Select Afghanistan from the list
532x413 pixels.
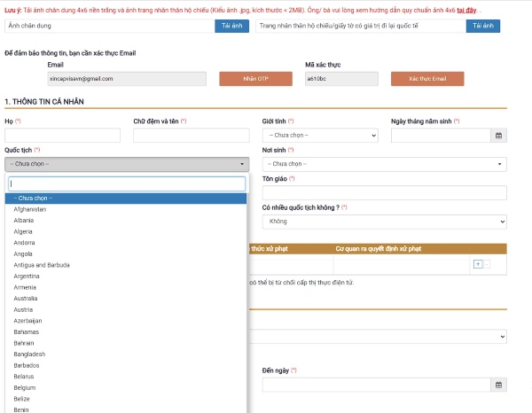tap(126, 209)
